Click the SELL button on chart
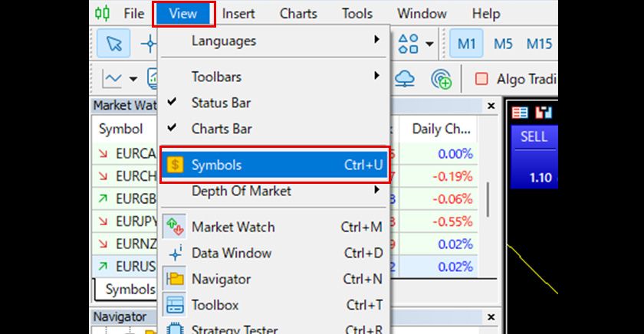The width and height of the screenshot is (644, 334). (534, 137)
